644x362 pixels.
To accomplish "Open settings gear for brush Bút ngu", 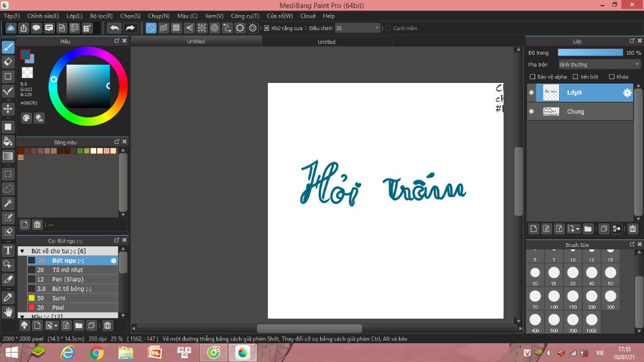I will click(113, 261).
